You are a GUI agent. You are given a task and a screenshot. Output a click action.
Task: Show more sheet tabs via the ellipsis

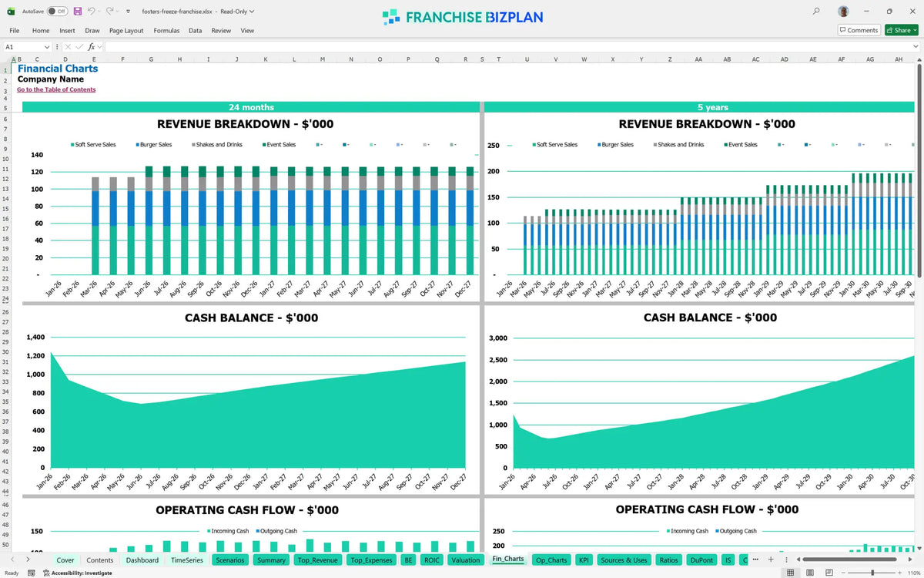(755, 560)
